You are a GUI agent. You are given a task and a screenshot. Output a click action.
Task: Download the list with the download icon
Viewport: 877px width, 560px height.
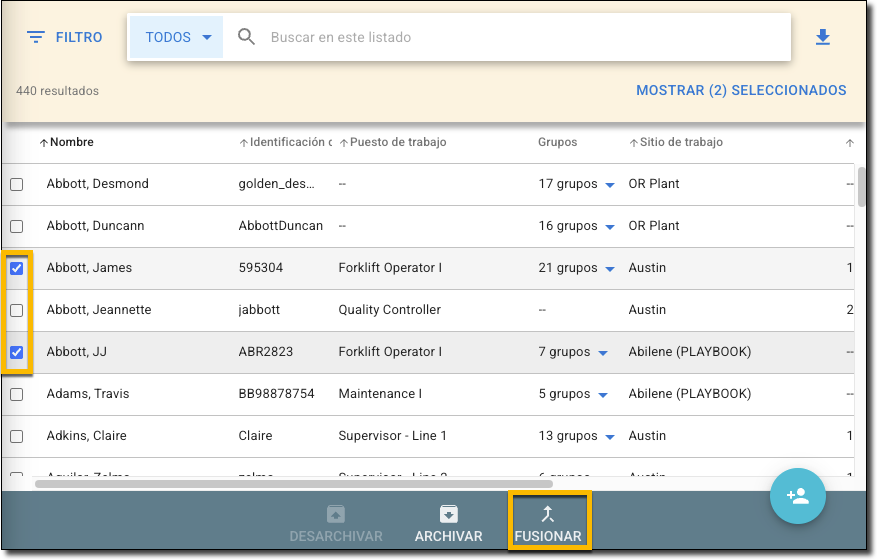pos(823,38)
